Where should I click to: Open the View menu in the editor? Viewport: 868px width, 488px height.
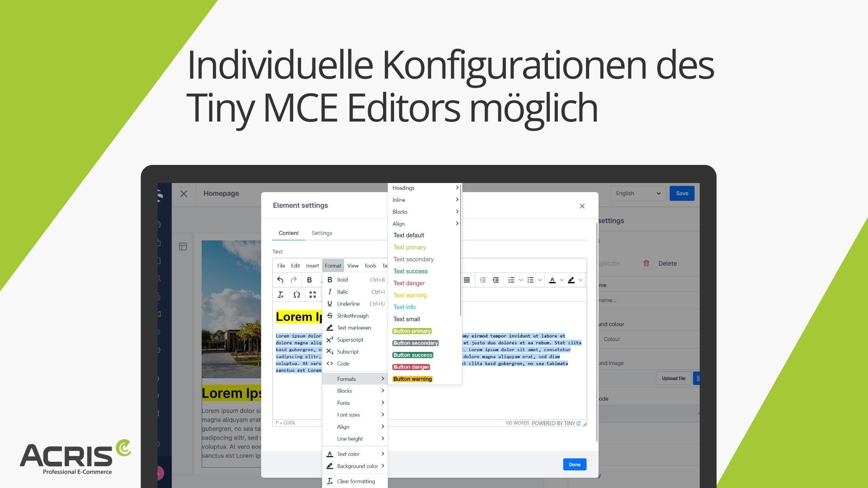tap(353, 266)
